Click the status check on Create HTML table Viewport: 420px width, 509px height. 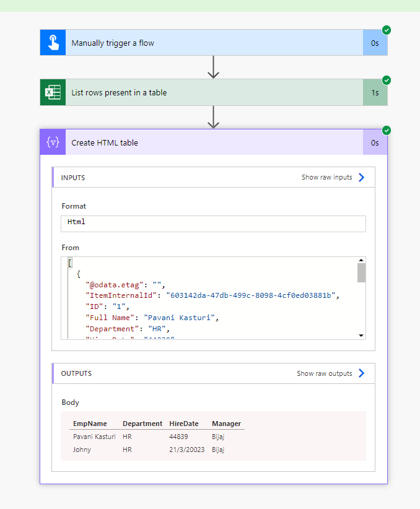tap(387, 130)
